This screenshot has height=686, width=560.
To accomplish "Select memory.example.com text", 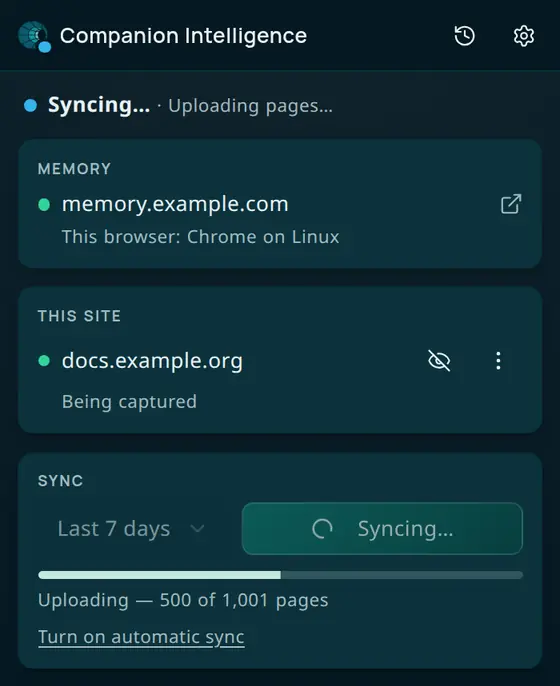I will click(175, 204).
